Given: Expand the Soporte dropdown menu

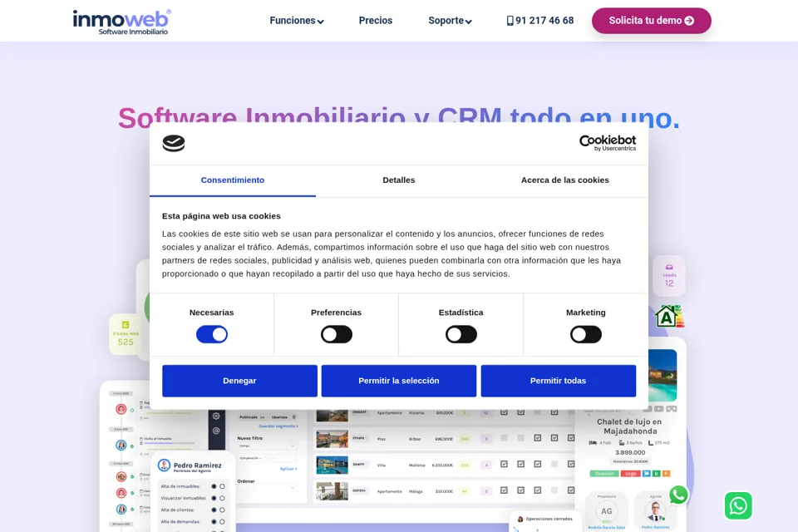Looking at the screenshot, I should pyautogui.click(x=450, y=21).
